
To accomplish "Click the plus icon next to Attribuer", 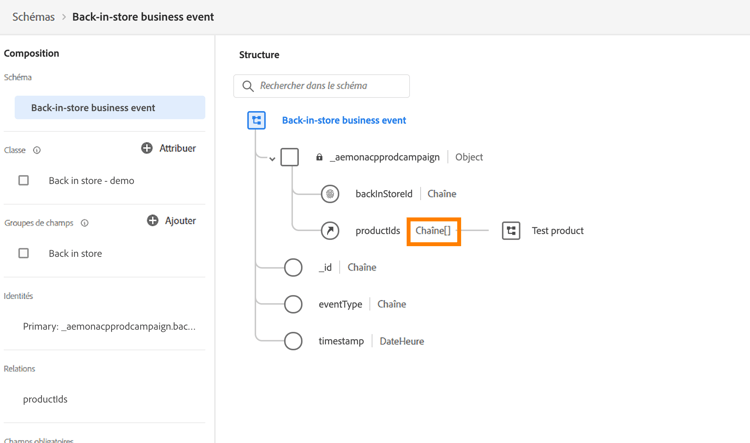I will pos(147,148).
